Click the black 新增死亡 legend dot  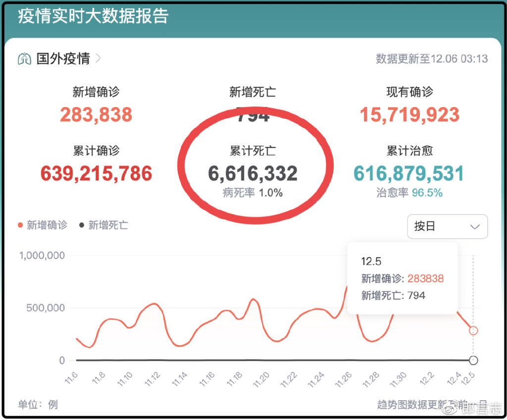click(81, 225)
